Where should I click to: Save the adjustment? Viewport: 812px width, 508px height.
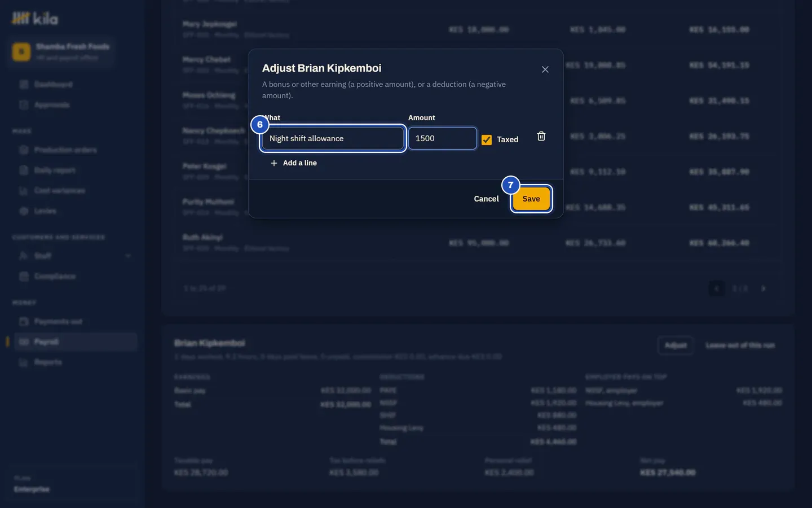click(x=531, y=199)
